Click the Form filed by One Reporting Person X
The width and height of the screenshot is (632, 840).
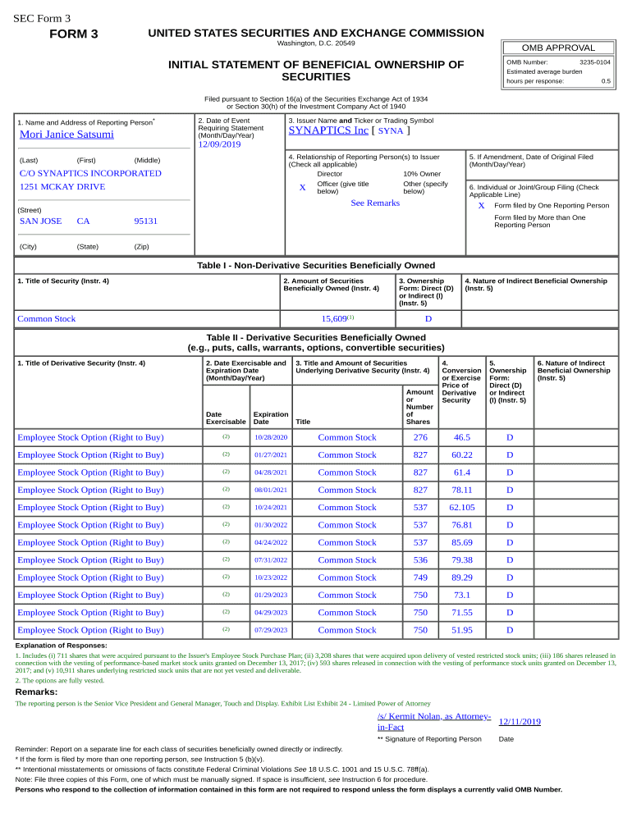tap(481, 206)
